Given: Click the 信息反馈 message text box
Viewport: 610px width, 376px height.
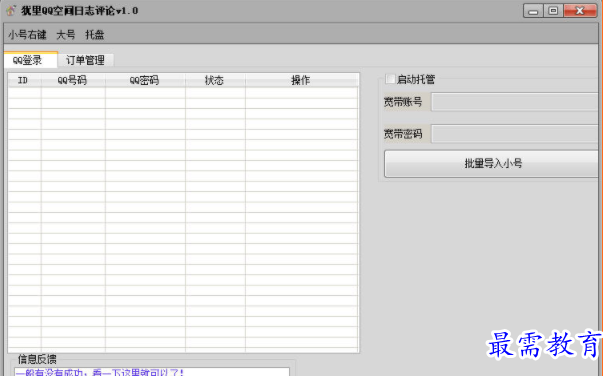Looking at the screenshot, I should click(x=152, y=372).
